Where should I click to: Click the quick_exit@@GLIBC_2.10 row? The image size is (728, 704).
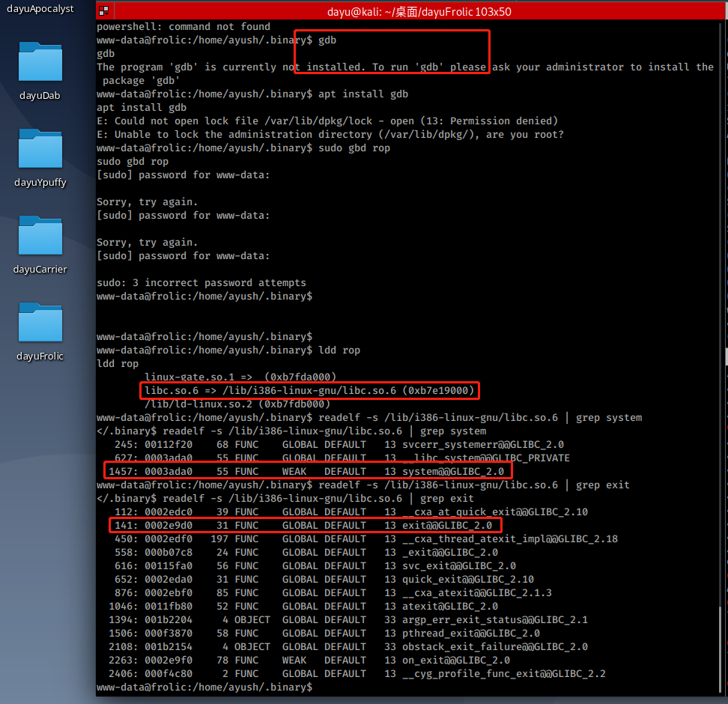pos(324,579)
